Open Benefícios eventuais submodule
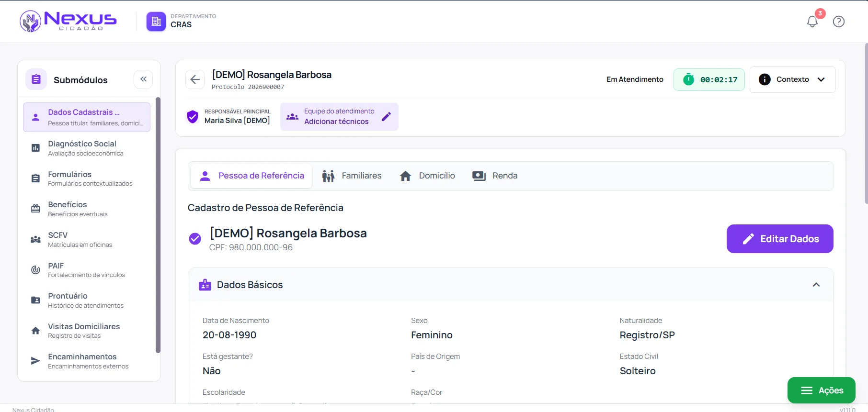Screen dimensions: 868x412 pyautogui.click(x=87, y=209)
